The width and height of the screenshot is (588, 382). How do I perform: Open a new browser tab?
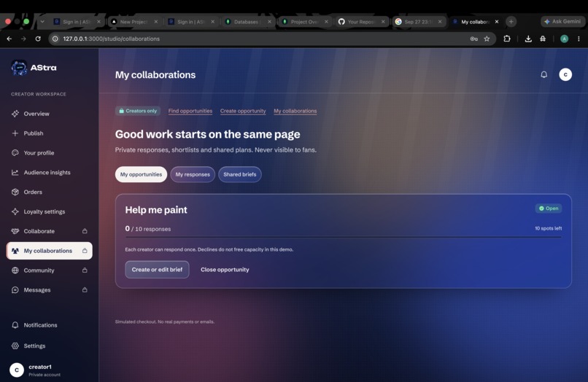511,22
